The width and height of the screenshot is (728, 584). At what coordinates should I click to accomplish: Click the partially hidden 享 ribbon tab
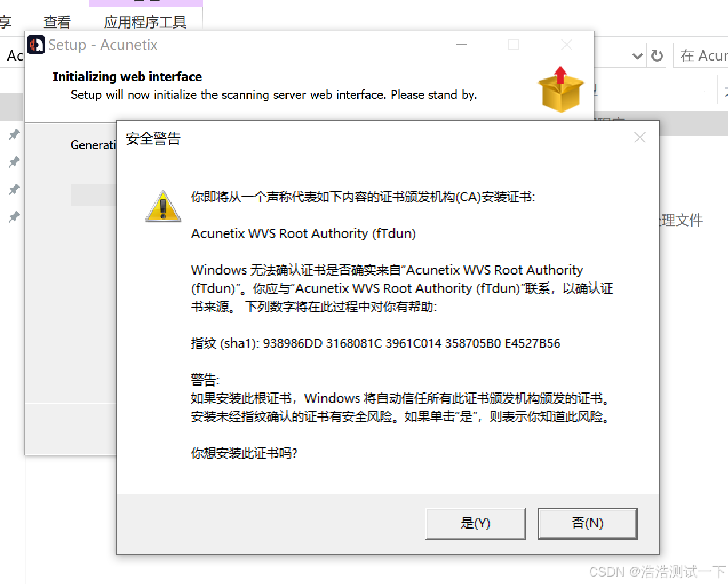5,22
